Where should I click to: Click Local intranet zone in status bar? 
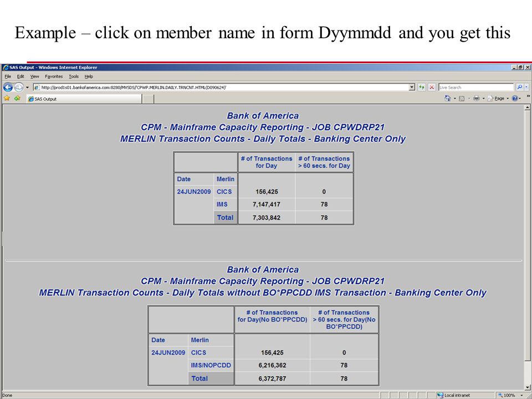(x=453, y=395)
